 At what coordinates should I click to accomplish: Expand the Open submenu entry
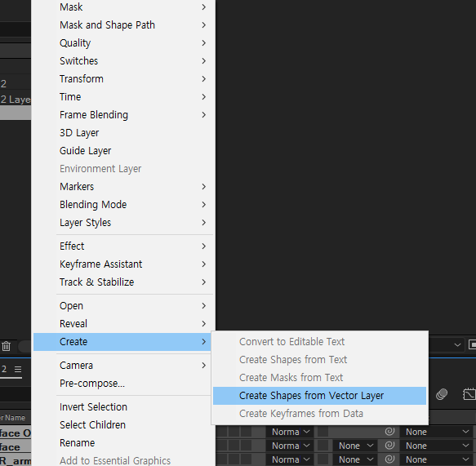[123, 305]
